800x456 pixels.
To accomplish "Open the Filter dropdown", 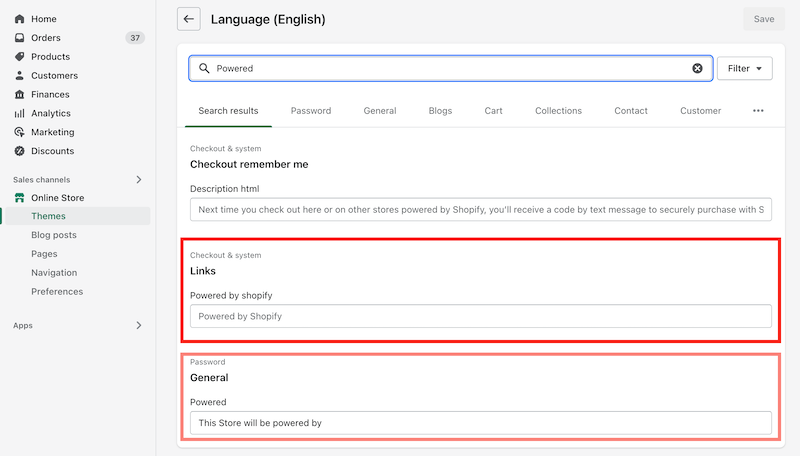I will click(745, 68).
